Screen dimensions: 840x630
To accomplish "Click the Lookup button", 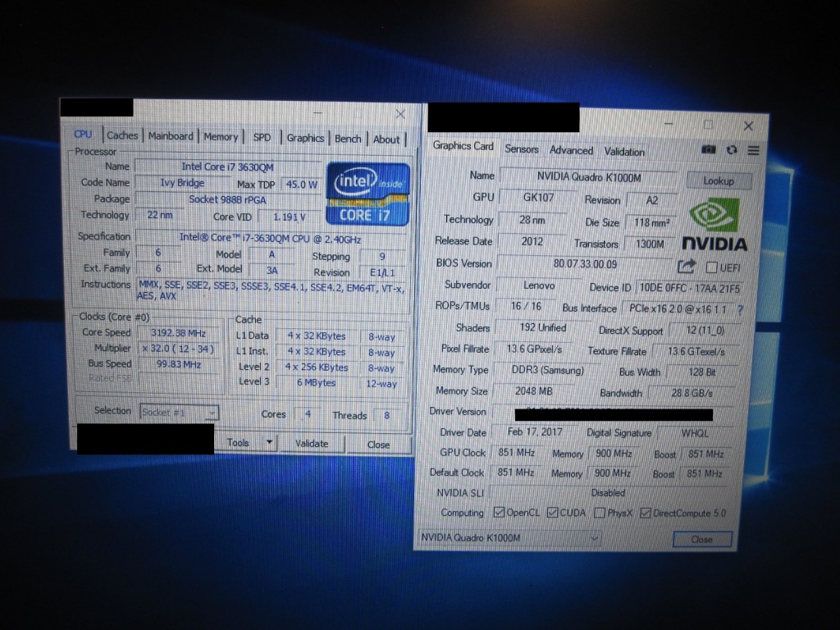I will [x=719, y=180].
